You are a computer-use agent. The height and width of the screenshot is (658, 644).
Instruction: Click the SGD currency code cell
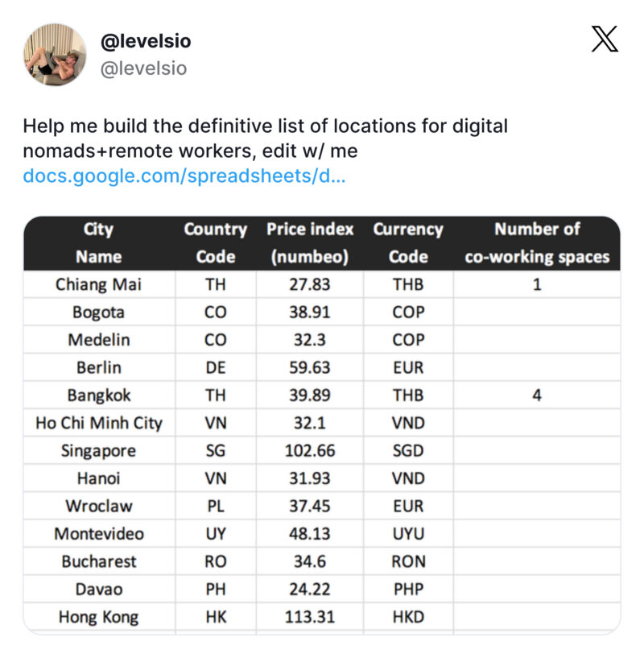407,451
